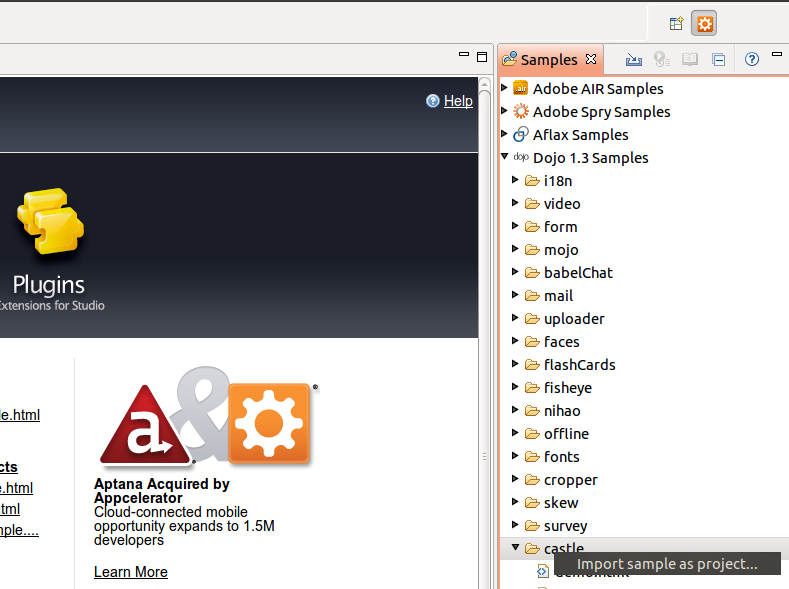
Task: Click the Preview Sample toolbar icon
Action: pos(661,60)
